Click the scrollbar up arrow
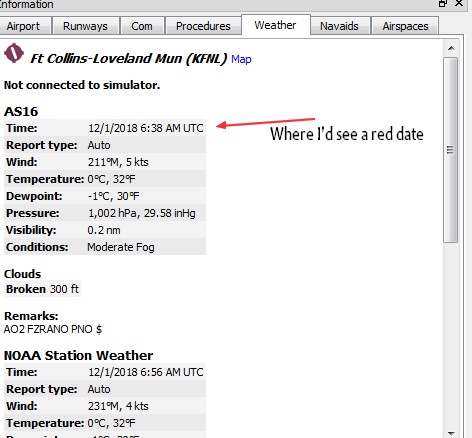Viewport: 472px width, 438px height. (451, 48)
